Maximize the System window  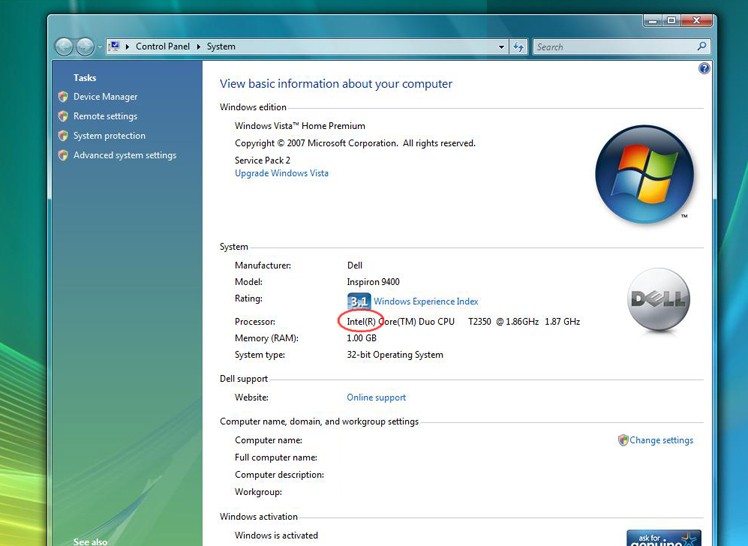(x=672, y=20)
